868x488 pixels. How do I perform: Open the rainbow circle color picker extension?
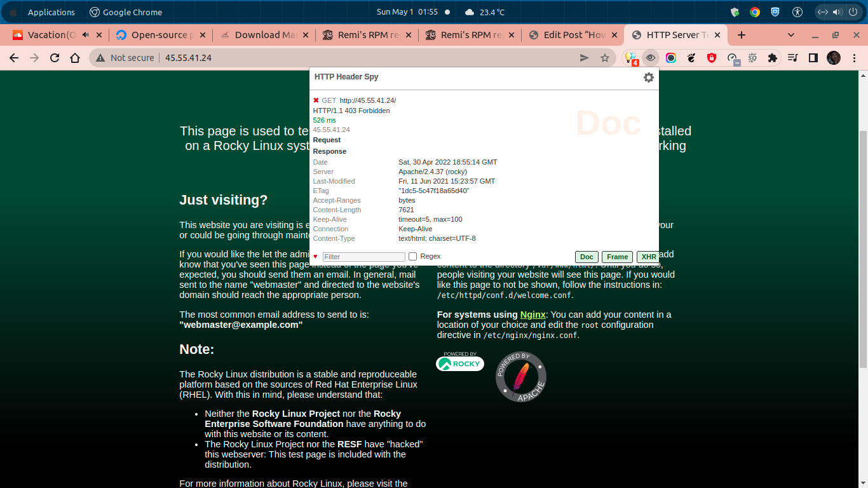671,58
